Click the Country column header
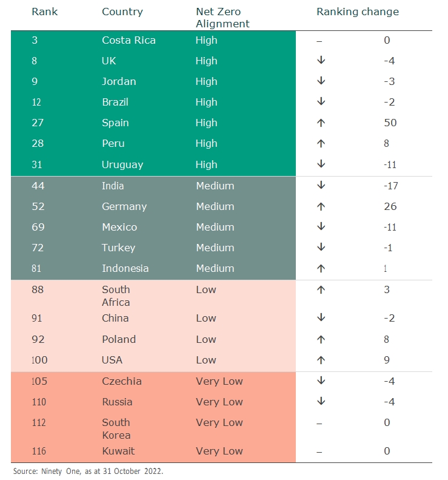Image resolution: width=448 pixels, height=480 pixels. pos(122,12)
